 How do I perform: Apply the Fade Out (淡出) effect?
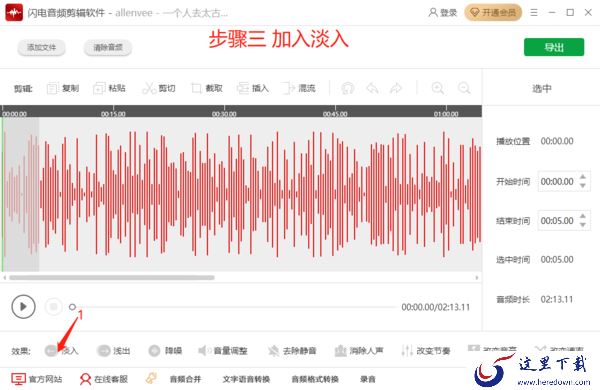[114, 351]
